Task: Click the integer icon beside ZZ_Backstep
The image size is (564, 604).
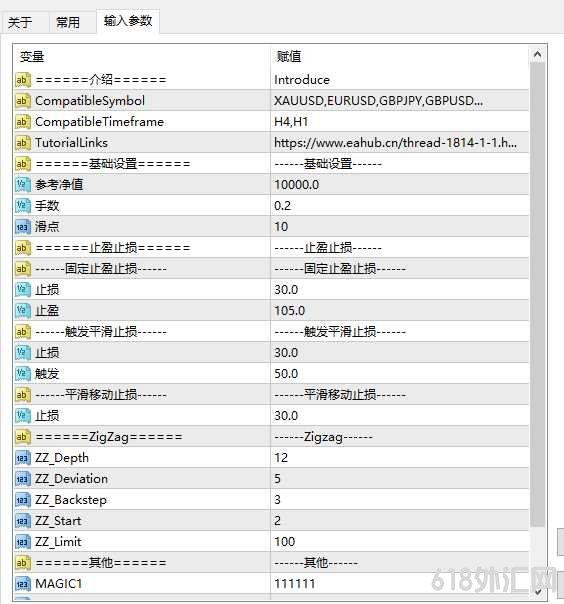Action: point(23,500)
